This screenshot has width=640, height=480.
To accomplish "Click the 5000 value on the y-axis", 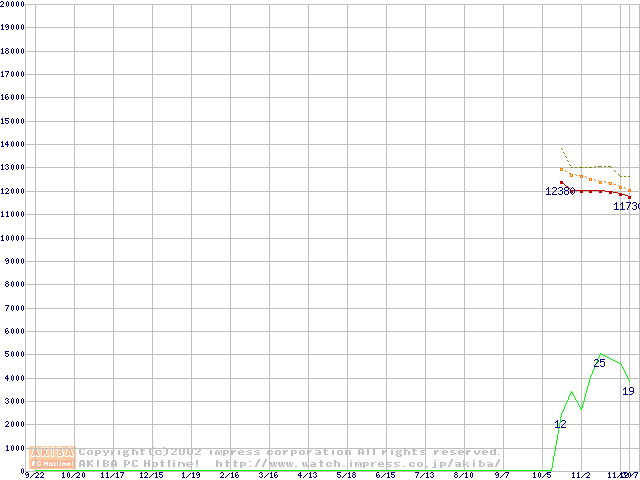I will coord(13,354).
